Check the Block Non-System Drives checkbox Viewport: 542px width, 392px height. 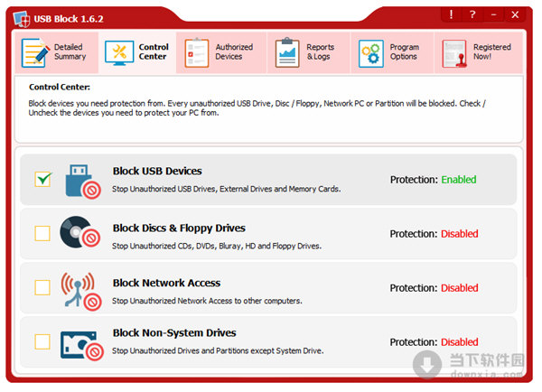(42, 341)
